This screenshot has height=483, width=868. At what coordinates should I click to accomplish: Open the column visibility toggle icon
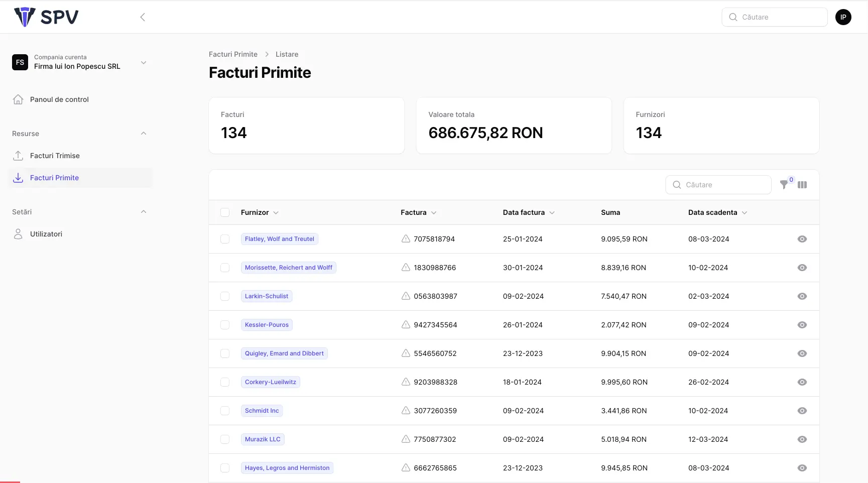(802, 185)
